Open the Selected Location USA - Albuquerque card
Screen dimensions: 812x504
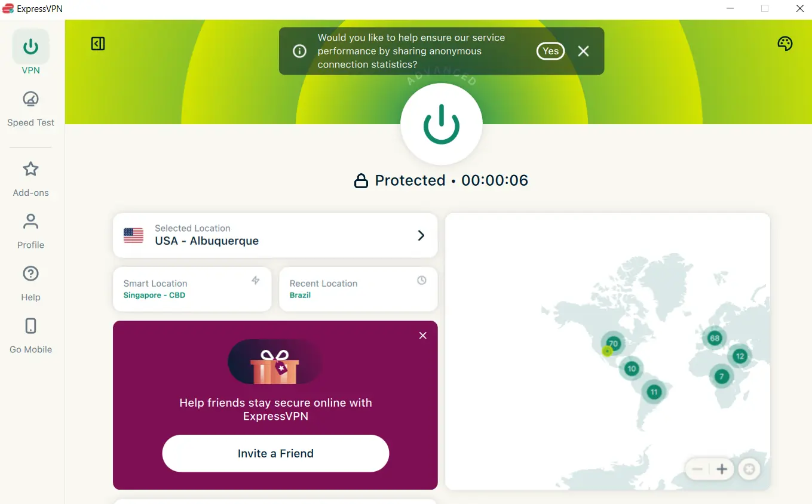275,235
